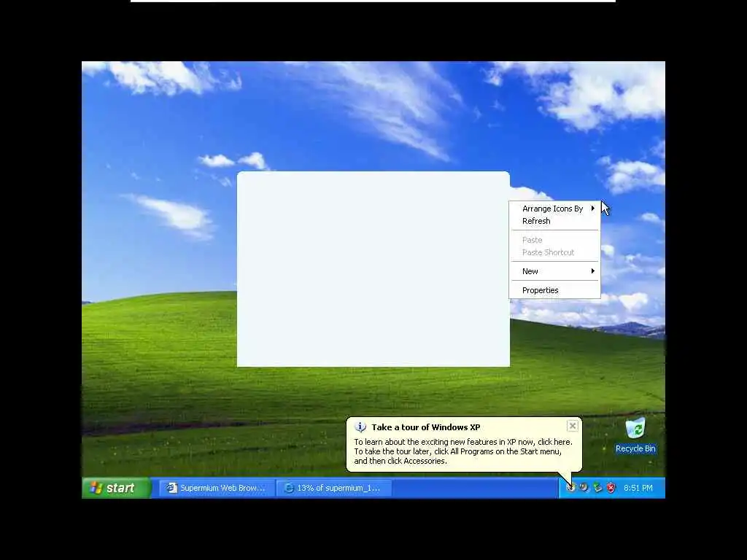Viewport: 747px width, 560px height.
Task: Choose Refresh from the context menu
Action: pyautogui.click(x=554, y=221)
